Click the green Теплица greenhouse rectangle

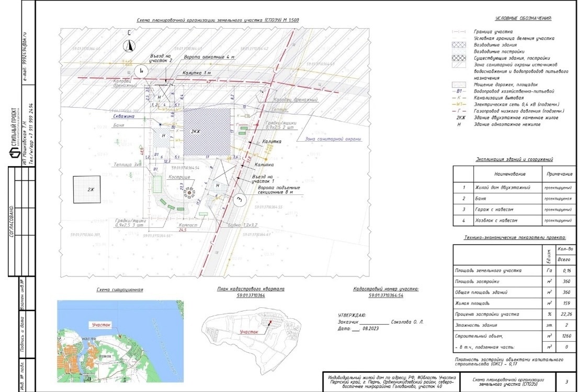(157, 184)
